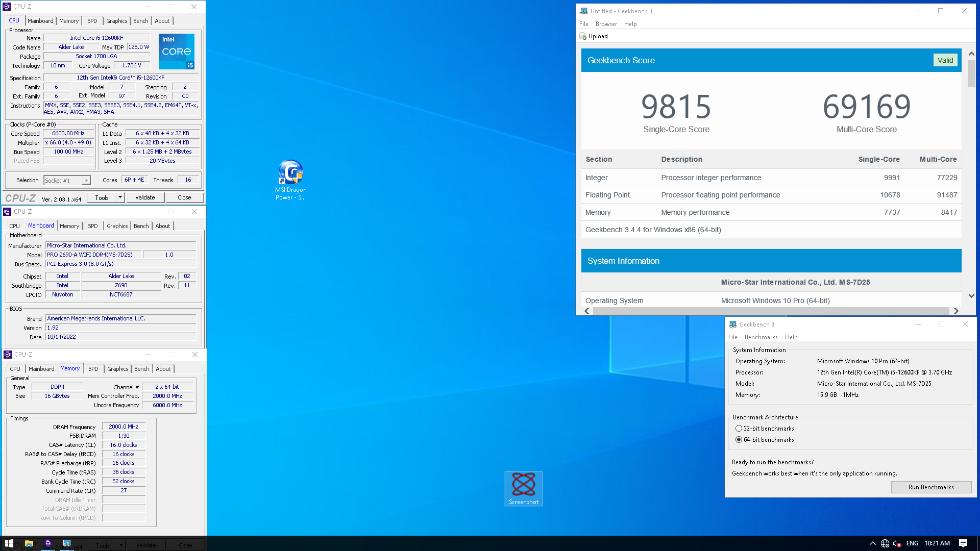Click DRAM Frequency value 2000.0 MHz

pyautogui.click(x=124, y=427)
